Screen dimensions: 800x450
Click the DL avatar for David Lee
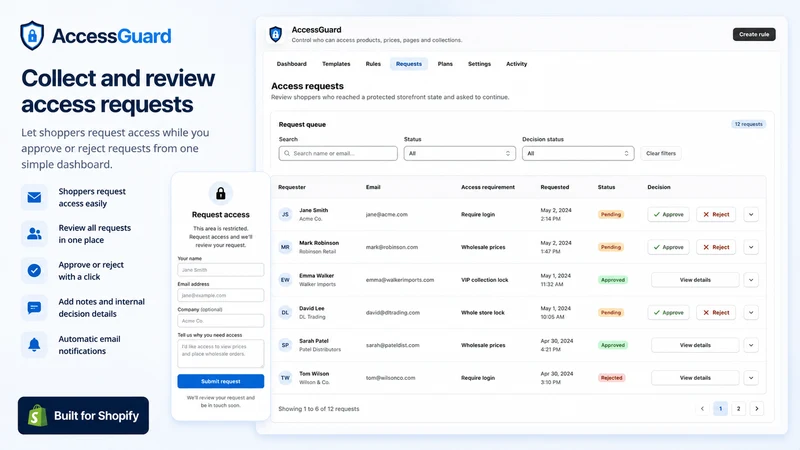coord(285,312)
